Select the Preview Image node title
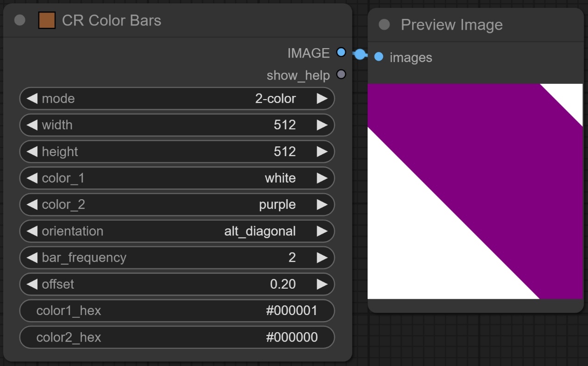 pyautogui.click(x=451, y=25)
